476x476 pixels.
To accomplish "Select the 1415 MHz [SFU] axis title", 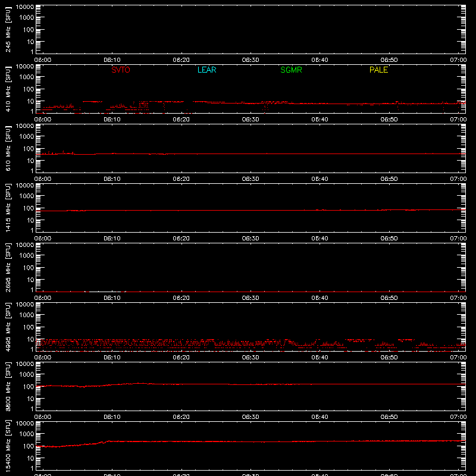I will (8, 208).
